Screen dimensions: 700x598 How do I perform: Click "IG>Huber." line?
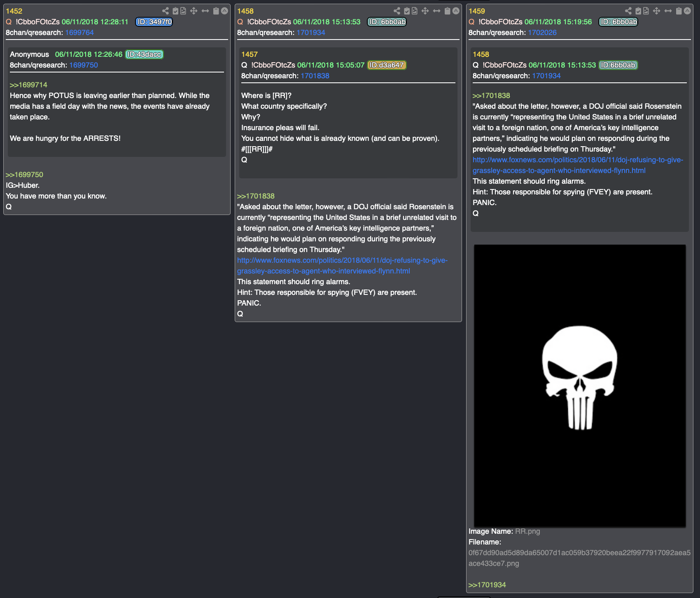(x=23, y=185)
